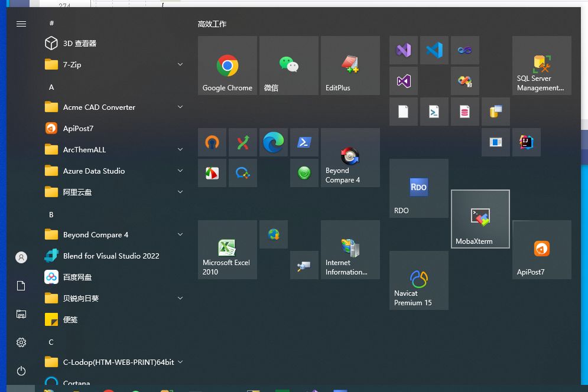Image resolution: width=588 pixels, height=392 pixels.
Task: Open the ApiPost7 tile in pinned area
Action: click(x=542, y=250)
